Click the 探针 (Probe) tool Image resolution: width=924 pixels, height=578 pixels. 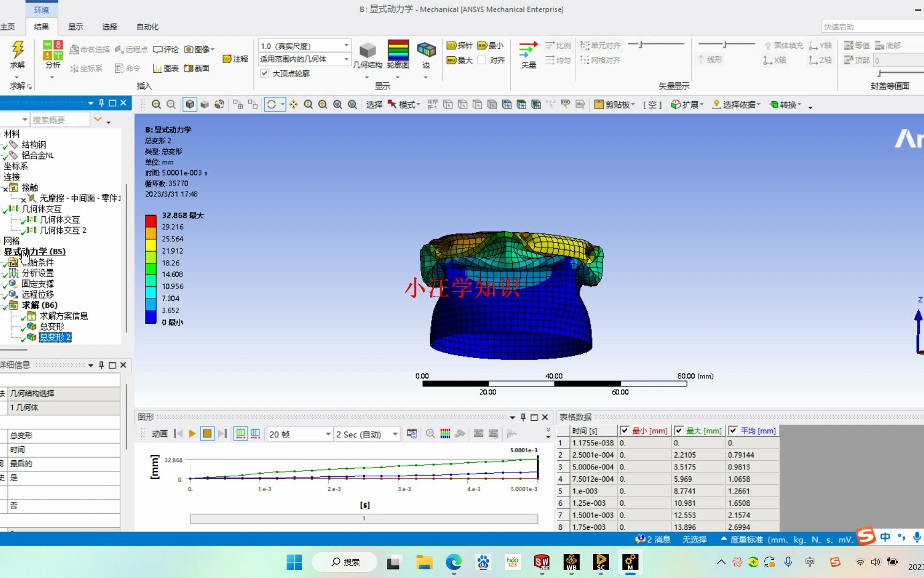coord(459,45)
